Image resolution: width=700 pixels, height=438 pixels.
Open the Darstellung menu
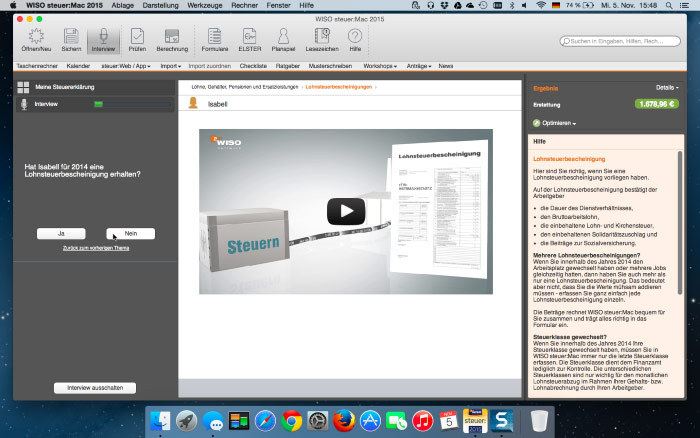[x=160, y=5]
